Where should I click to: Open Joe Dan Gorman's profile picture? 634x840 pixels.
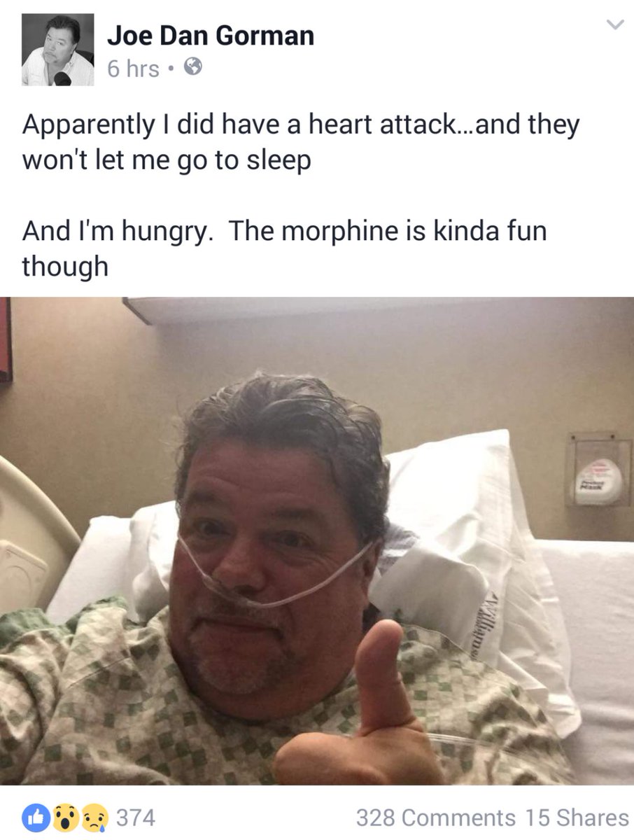[58, 50]
